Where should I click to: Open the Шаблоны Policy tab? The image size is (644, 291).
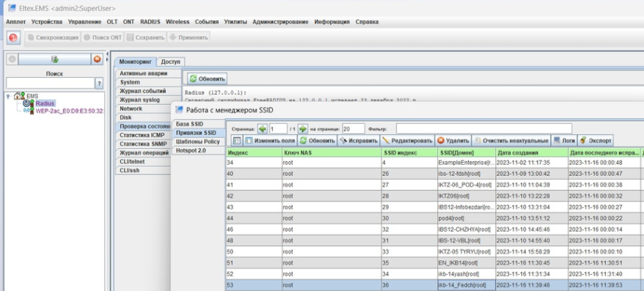pos(198,141)
